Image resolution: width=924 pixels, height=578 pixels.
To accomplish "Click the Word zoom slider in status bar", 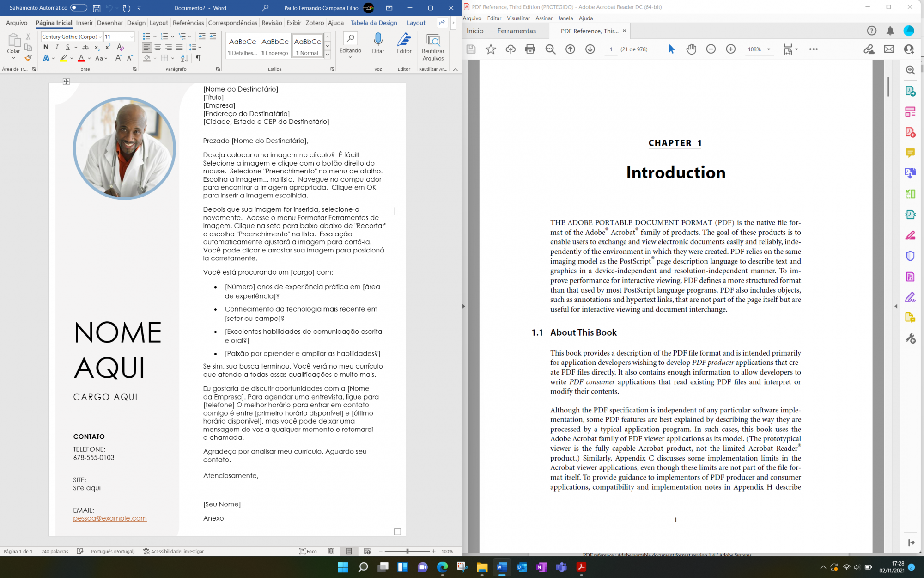I will (407, 551).
